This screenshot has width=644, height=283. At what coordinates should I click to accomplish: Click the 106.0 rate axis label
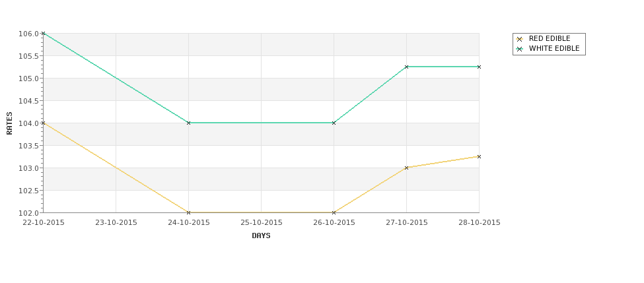pos(28,34)
